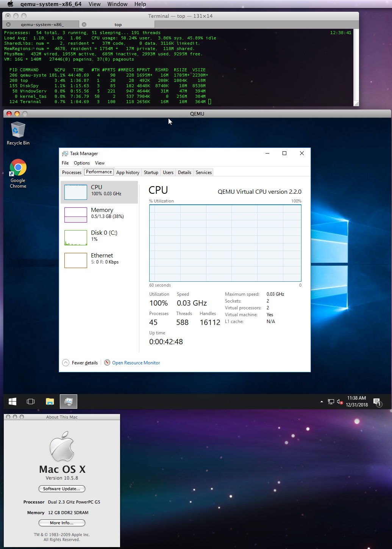Click the Apple logo in About This Mac
The width and height of the screenshot is (392, 549).
pos(62,446)
